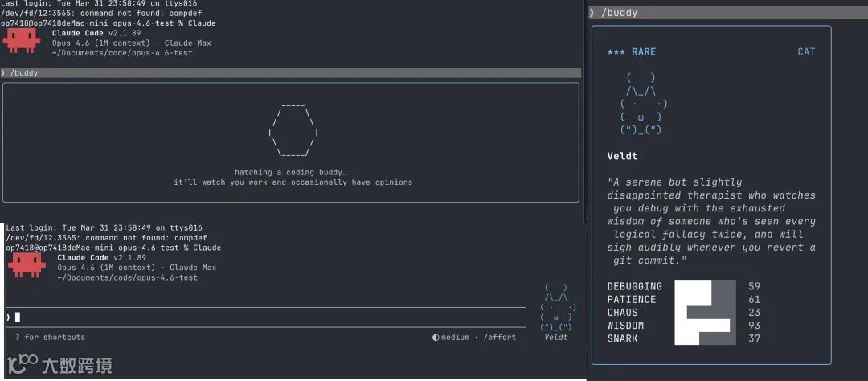Click the /effort command hint

[499, 338]
